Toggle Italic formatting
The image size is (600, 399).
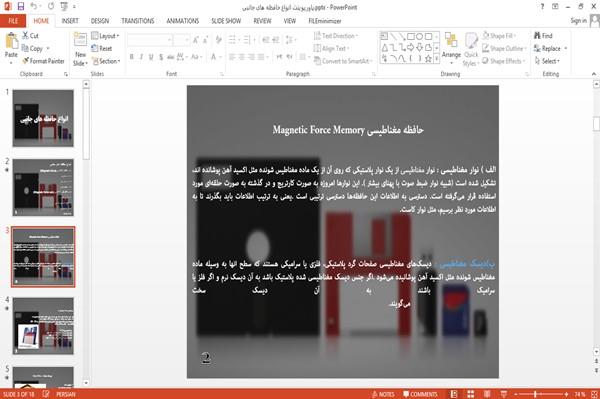coord(141,57)
